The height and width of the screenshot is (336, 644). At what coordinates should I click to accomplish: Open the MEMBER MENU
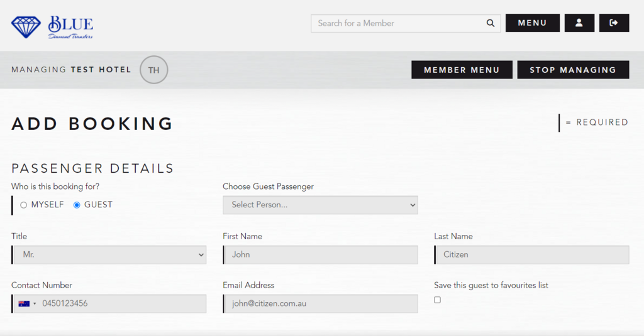462,70
